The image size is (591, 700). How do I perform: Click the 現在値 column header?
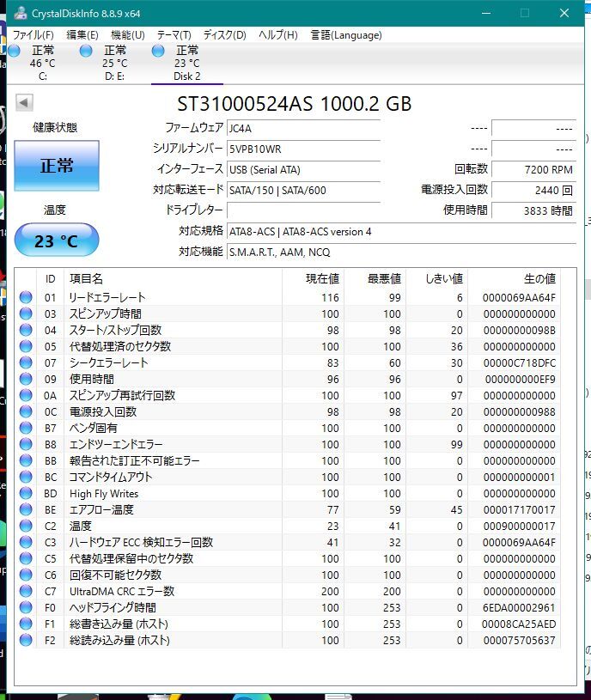(x=313, y=279)
